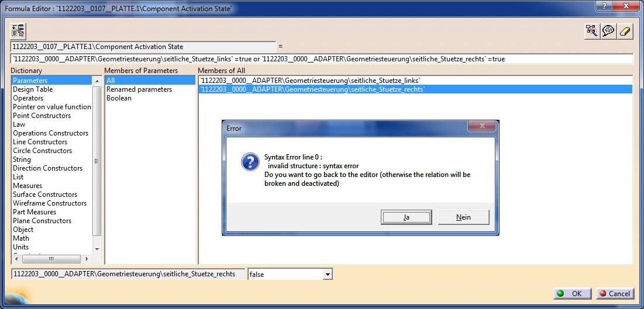Select Operations Constructors entry
Screen dimensions: 644x309
coord(50,133)
